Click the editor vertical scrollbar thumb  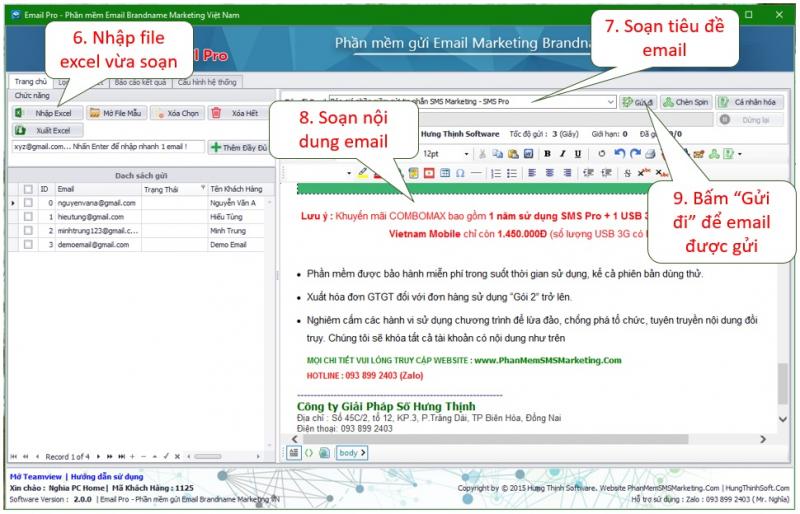[782, 384]
